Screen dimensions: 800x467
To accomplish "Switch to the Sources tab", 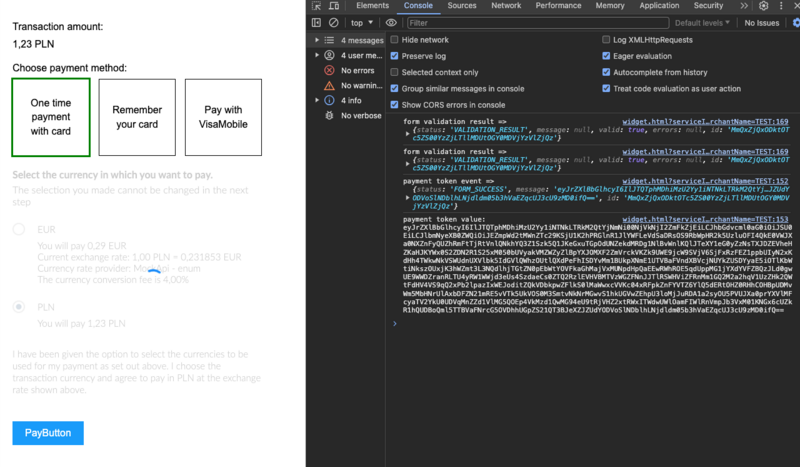I will pos(462,6).
